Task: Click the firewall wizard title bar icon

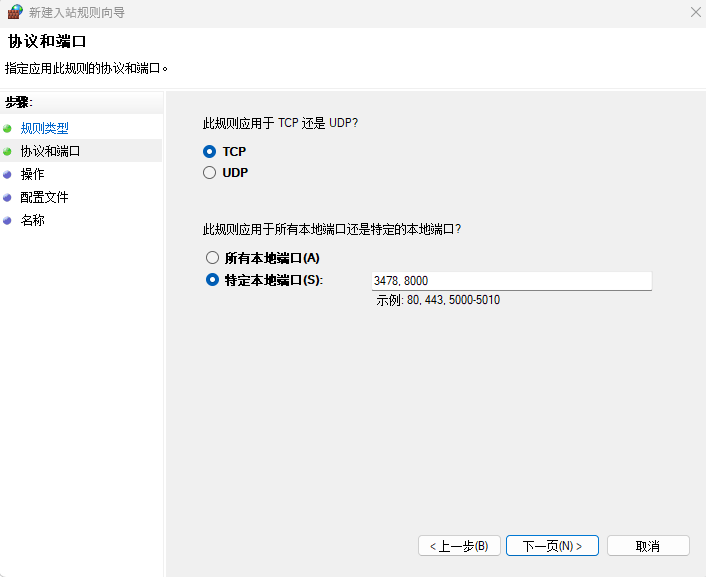Action: 15,12
